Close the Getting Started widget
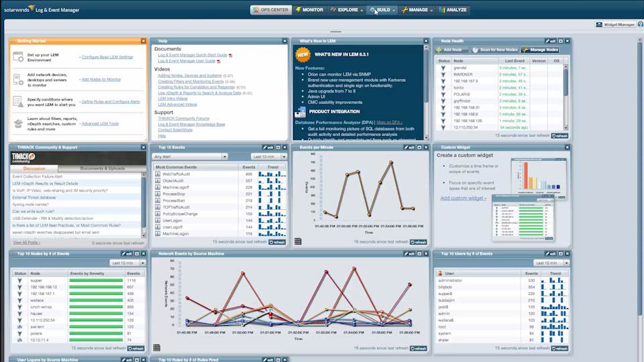Image resolution: width=644 pixels, height=362 pixels. click(x=144, y=41)
